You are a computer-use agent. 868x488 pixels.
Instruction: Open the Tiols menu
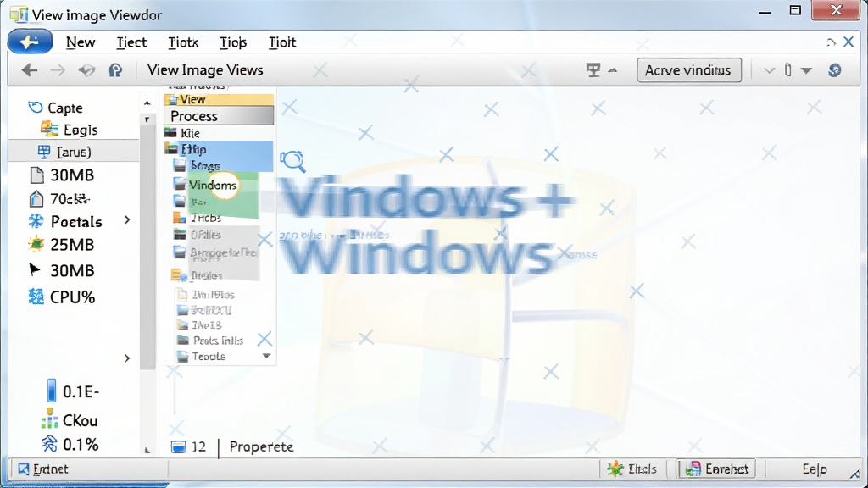pos(233,42)
